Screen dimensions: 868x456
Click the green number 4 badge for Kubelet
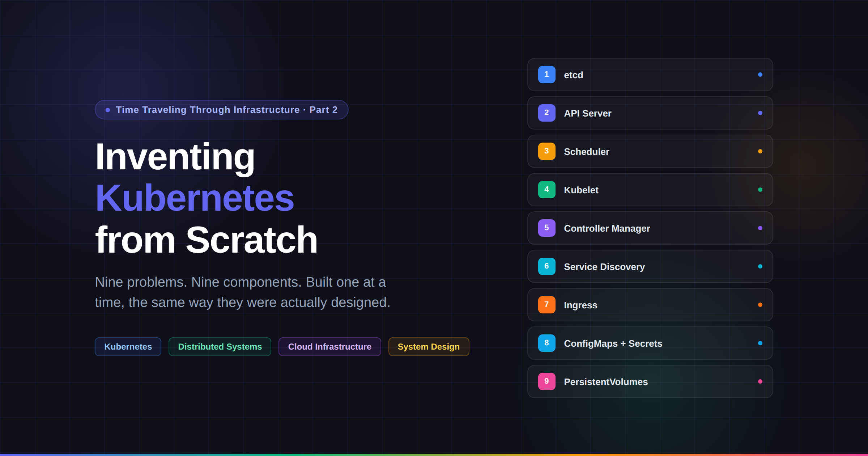pos(546,190)
